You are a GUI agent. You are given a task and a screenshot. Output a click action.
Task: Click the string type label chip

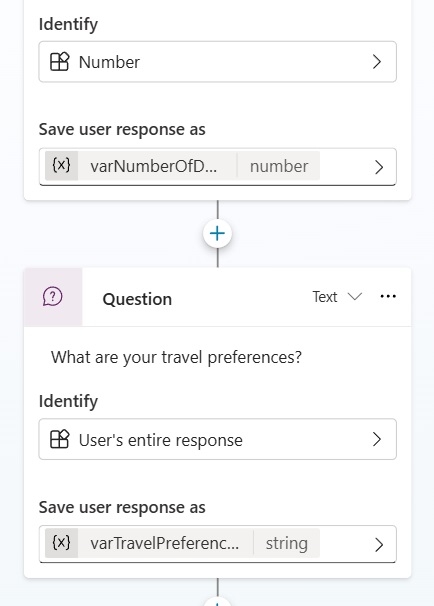point(287,543)
